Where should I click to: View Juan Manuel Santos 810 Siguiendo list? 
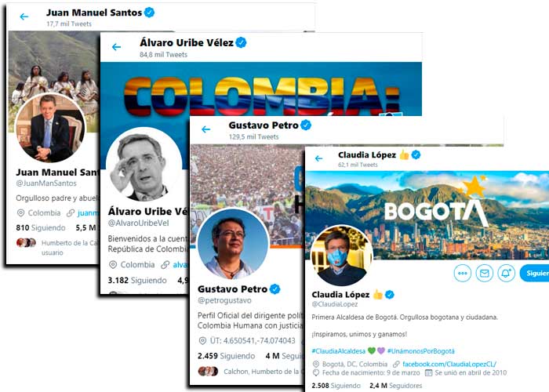41,228
